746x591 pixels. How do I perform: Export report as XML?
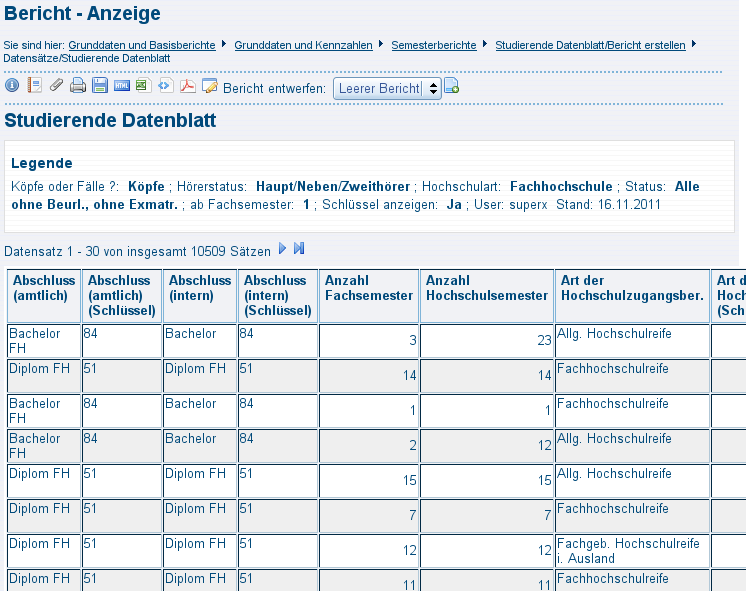(x=165, y=86)
